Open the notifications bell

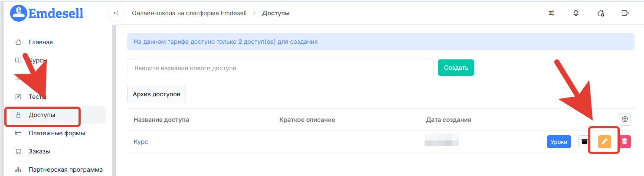(576, 13)
